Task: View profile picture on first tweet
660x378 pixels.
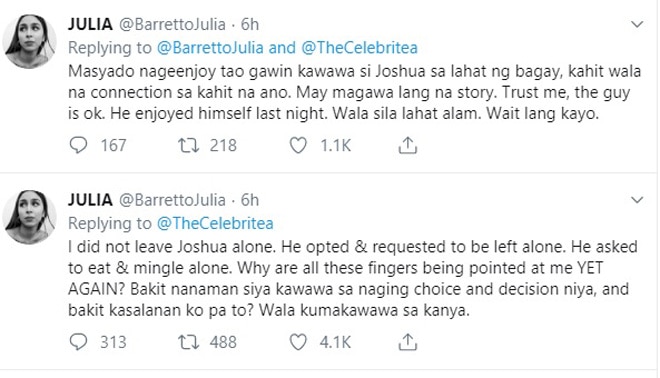Action: pyautogui.click(x=29, y=41)
